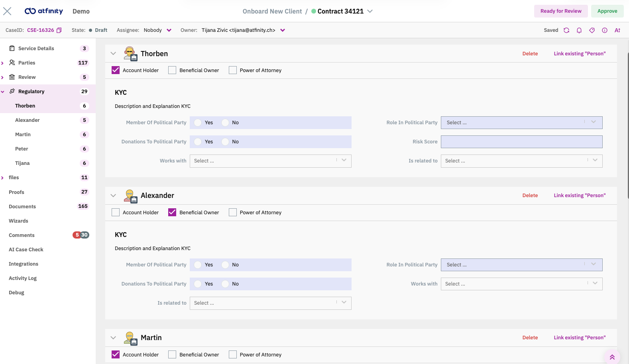Expand the files tree item

3,178
